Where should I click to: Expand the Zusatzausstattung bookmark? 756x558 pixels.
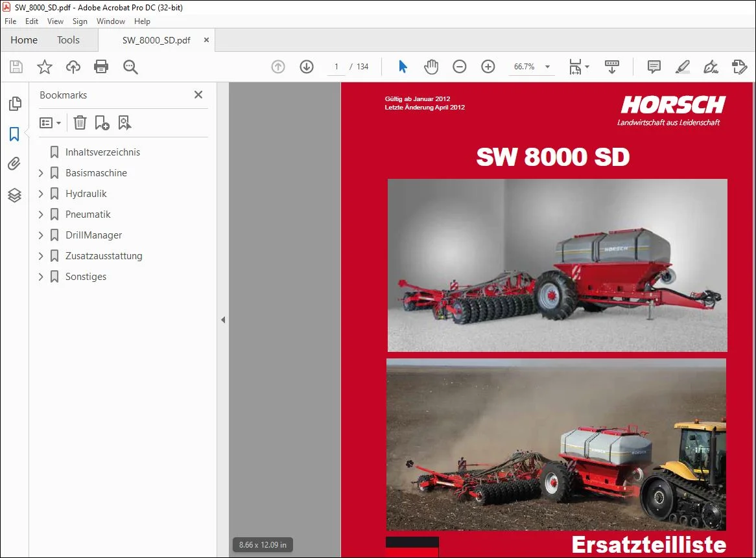click(41, 256)
